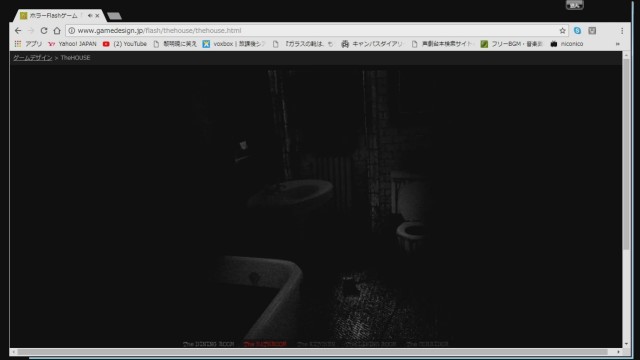The image size is (640, 360).
Task: Click the browser back arrow
Action: click(x=18, y=31)
